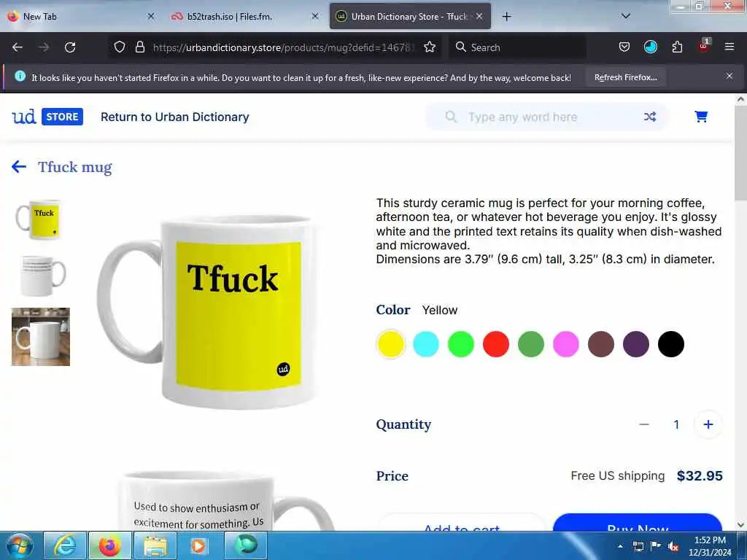Launch Internet Explorer from taskbar
This screenshot has width=747, height=560.
pos(65,545)
